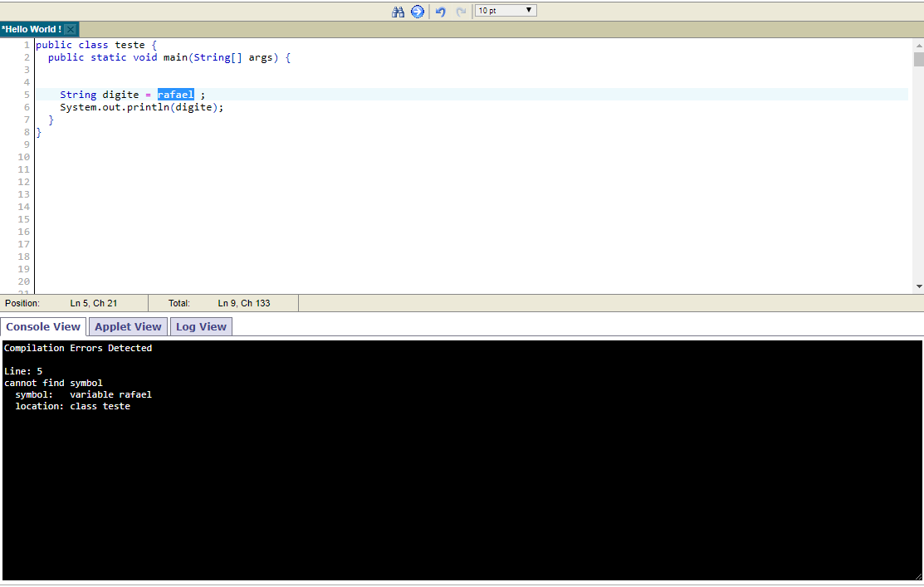This screenshot has width=924, height=587.
Task: Click the highlighted word rafael
Action: tap(176, 95)
